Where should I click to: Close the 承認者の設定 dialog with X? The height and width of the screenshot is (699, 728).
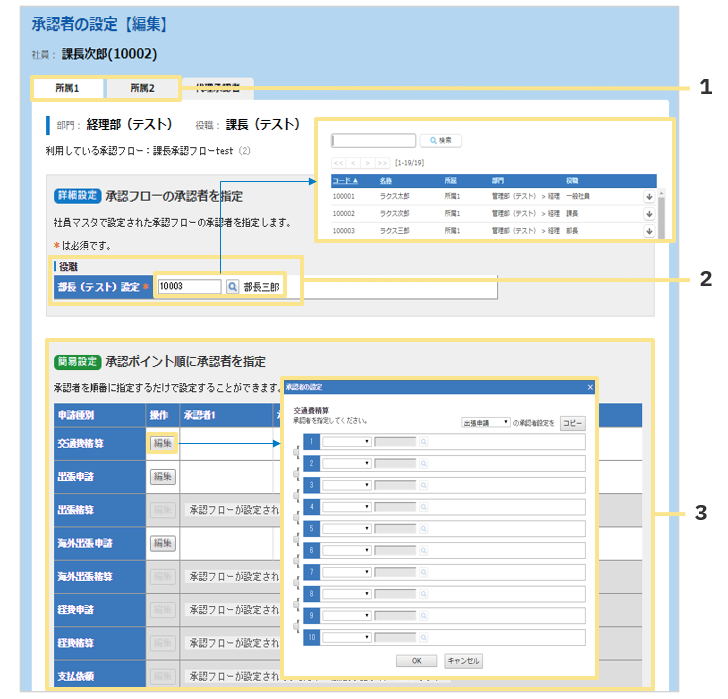point(589,387)
